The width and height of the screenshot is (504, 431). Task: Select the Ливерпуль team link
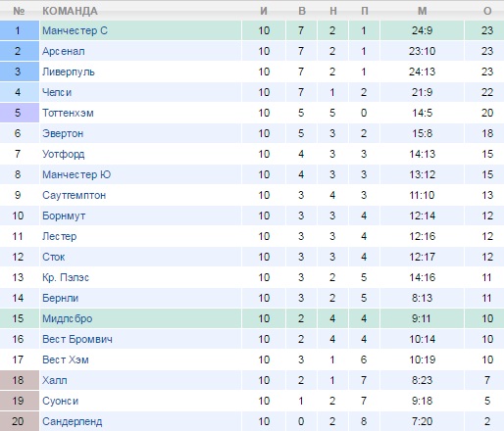pos(69,72)
